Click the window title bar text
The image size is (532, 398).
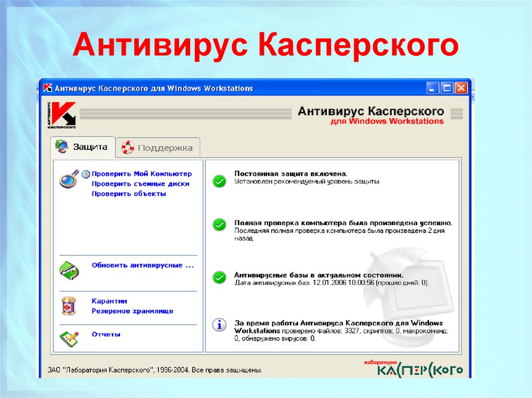coord(154,89)
